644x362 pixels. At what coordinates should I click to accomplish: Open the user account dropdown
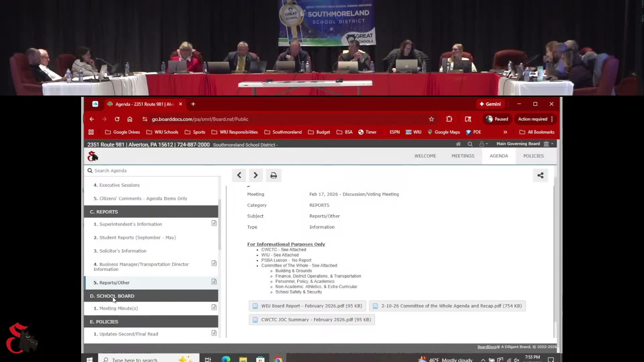tap(483, 144)
